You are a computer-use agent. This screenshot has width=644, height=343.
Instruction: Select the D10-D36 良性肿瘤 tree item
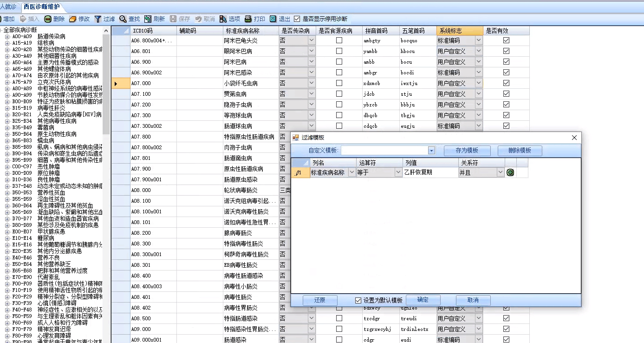click(x=36, y=179)
